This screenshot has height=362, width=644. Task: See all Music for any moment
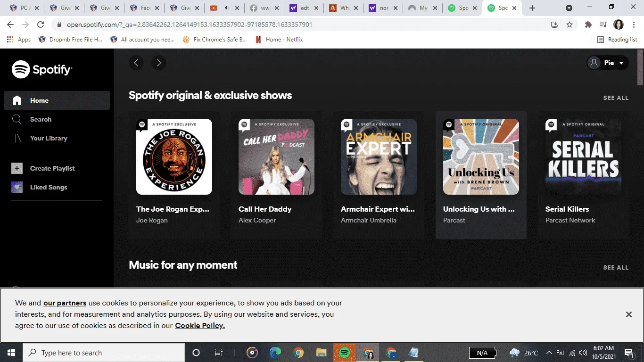616,268
